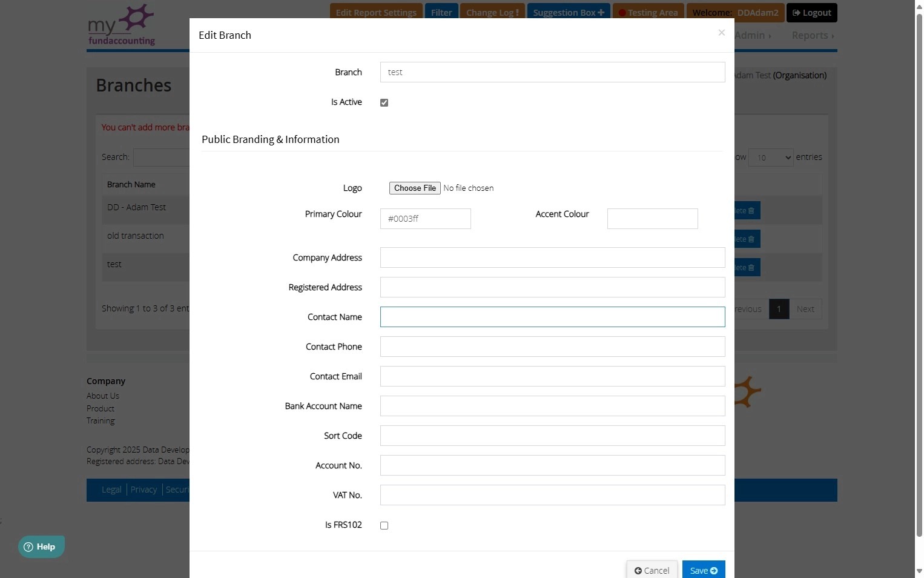Focus the Account No. input
Viewport: 924px width, 578px height.
pyautogui.click(x=552, y=465)
